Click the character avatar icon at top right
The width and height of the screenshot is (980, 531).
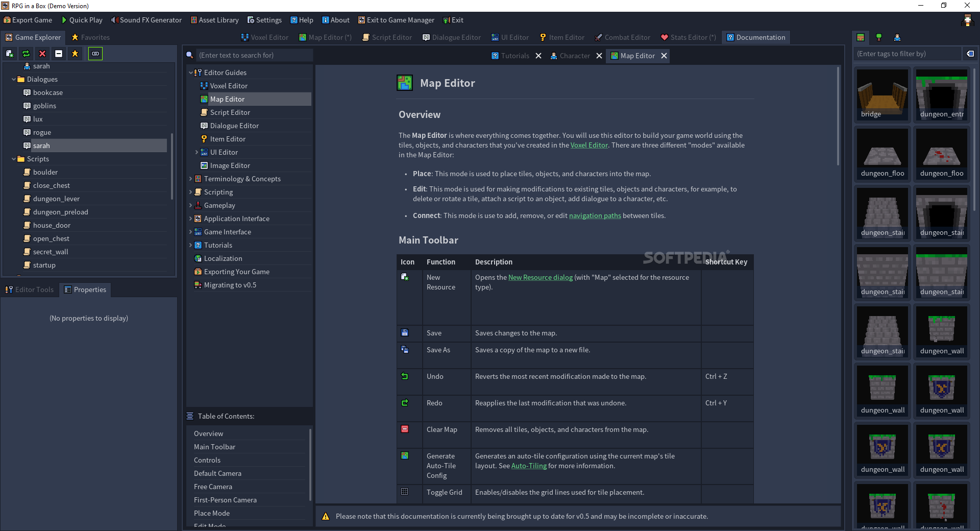(x=967, y=20)
